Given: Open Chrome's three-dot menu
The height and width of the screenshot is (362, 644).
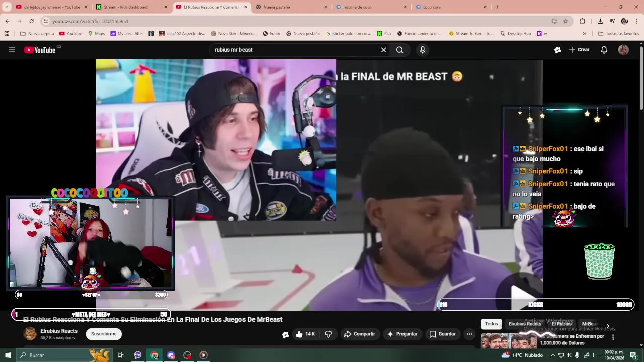Looking at the screenshot, I should pos(636,21).
